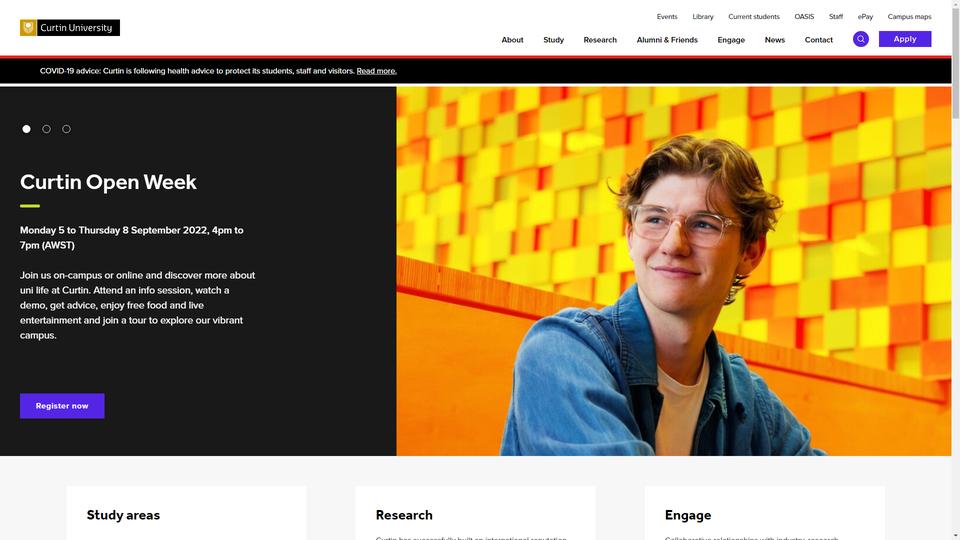Click the vertical page scrollbar

(x=956, y=270)
